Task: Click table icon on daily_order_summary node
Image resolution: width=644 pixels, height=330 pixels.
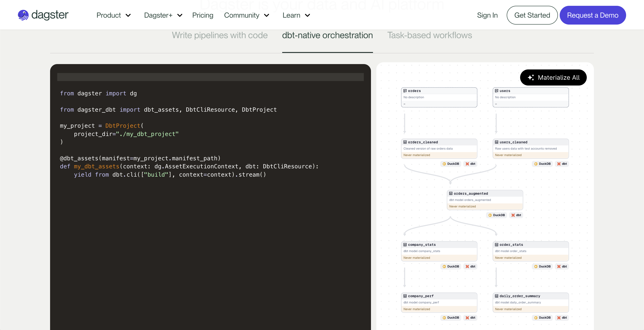Action: pos(496,296)
